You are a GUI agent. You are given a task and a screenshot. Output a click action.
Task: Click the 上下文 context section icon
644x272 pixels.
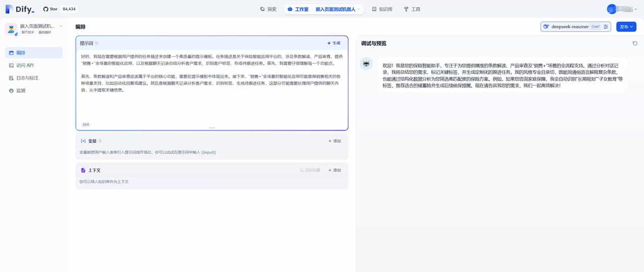tap(83, 170)
